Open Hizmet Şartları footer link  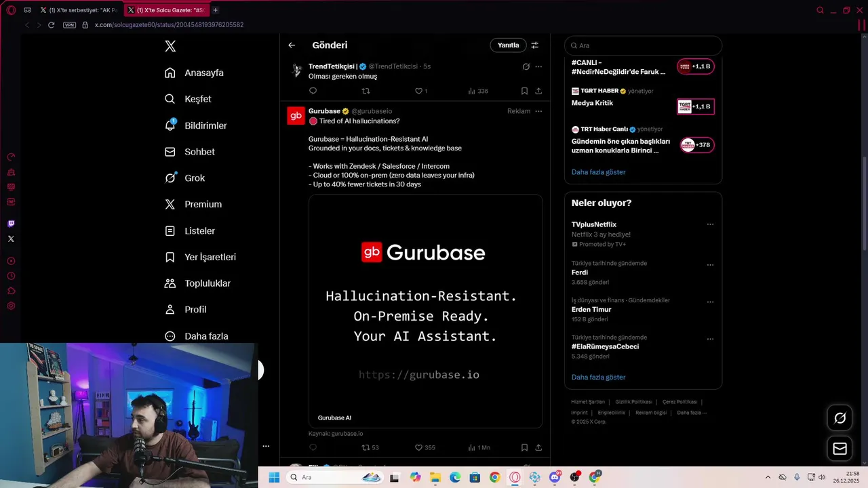point(587,402)
